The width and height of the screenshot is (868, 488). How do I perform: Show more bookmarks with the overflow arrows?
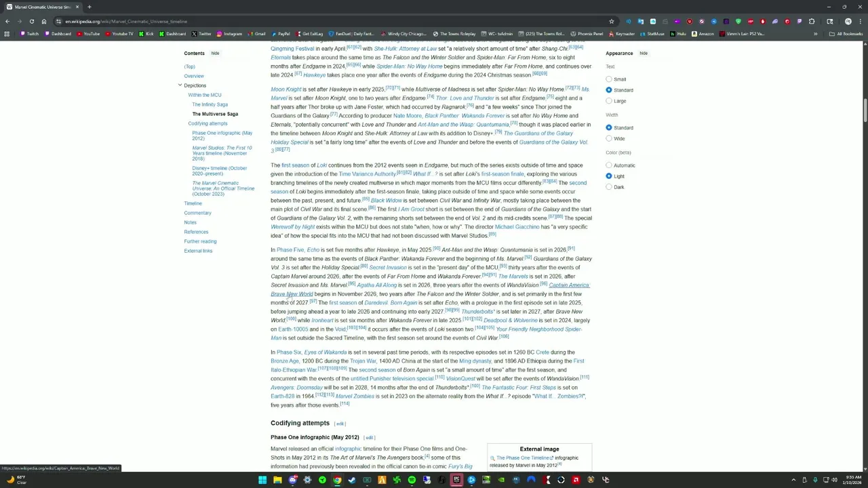[x=815, y=34]
